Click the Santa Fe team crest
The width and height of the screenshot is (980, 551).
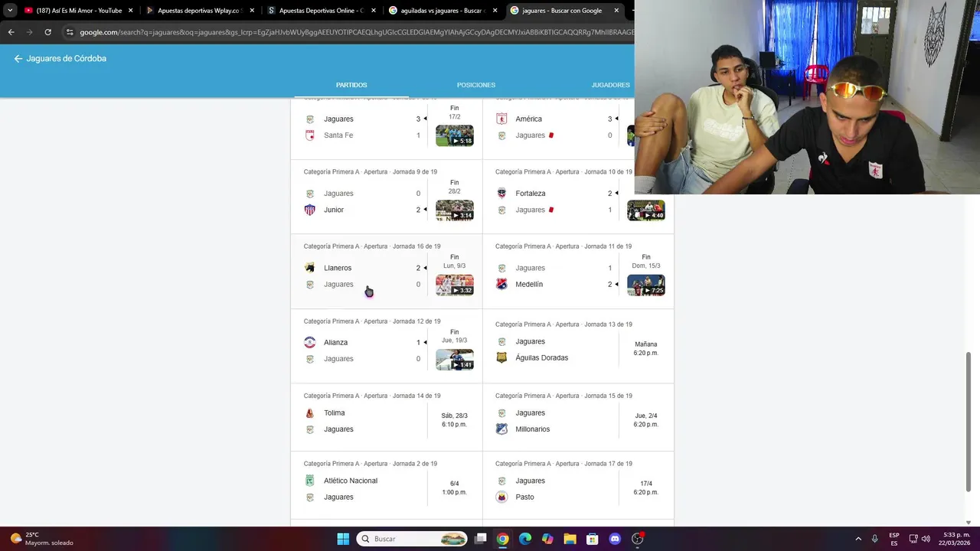pos(310,135)
